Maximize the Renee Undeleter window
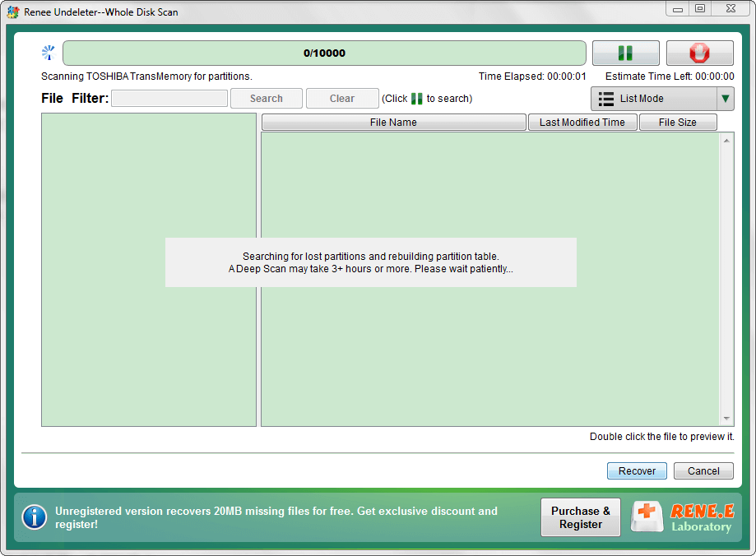This screenshot has width=756, height=556. 700,9
